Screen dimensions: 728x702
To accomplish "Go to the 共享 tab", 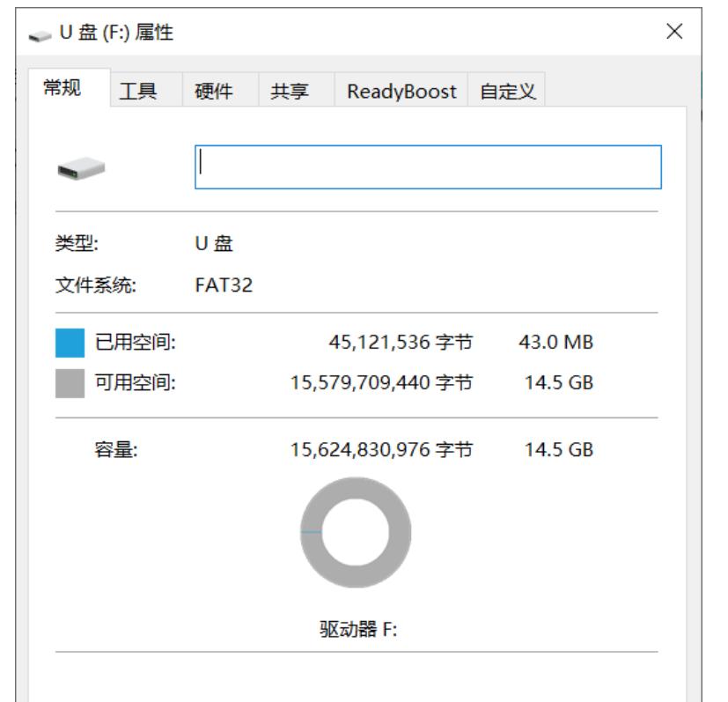I will coord(290,91).
